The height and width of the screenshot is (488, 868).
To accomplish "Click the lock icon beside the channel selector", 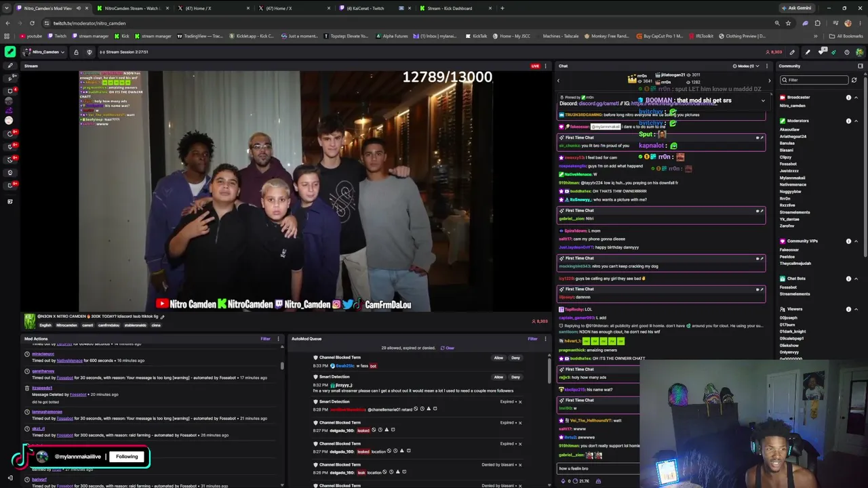I will pyautogui.click(x=76, y=52).
